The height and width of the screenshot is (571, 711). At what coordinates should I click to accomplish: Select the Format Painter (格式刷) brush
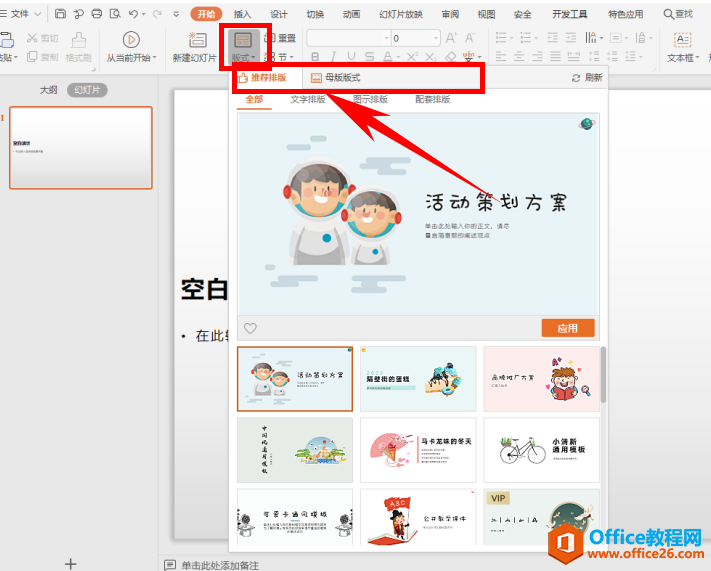(x=78, y=40)
